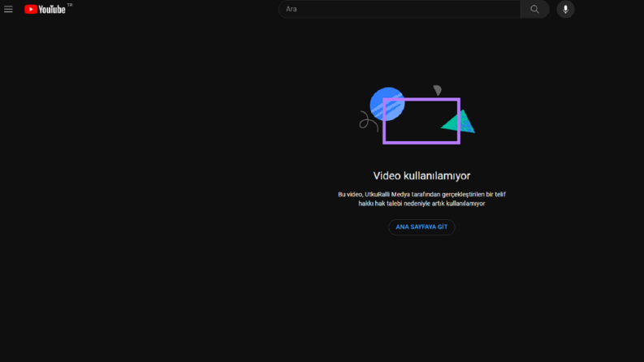Click the 'Video kullanılamıyor' heading
Screen dimensions: 644x362
(421, 175)
